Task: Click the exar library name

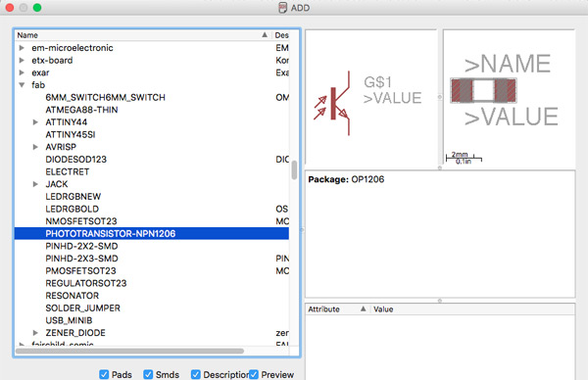Action: 40,72
